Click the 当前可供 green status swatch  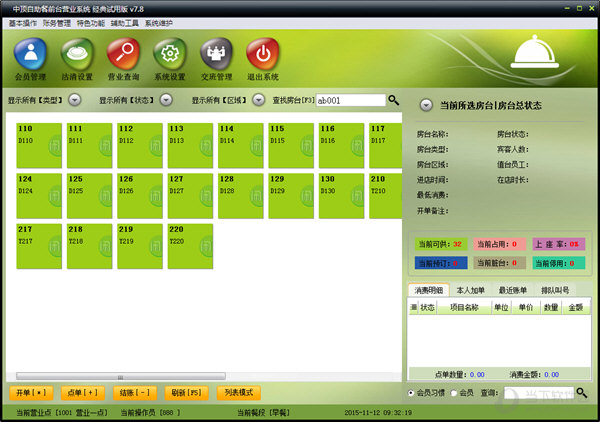coord(440,244)
